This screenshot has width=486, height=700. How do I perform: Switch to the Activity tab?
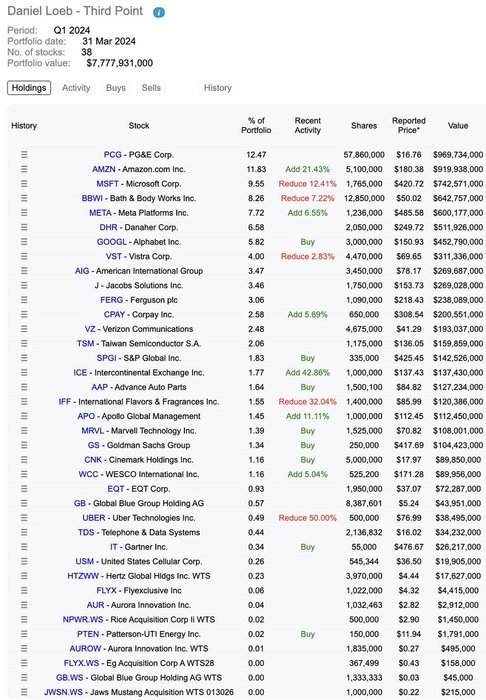(76, 88)
